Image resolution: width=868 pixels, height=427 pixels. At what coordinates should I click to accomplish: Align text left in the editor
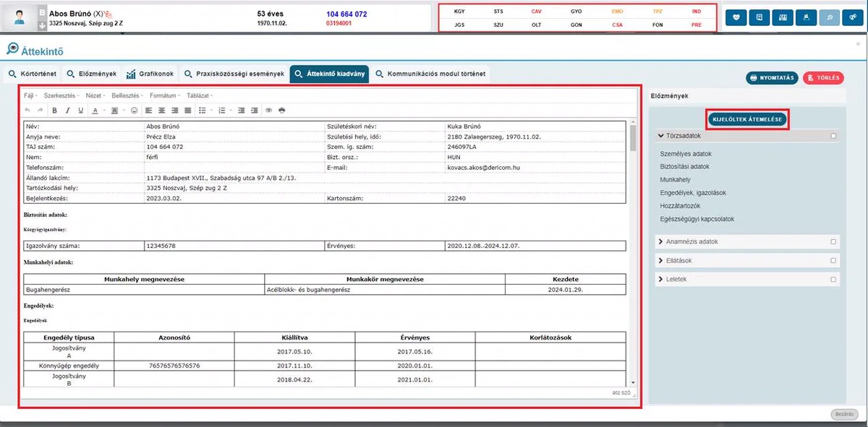tap(148, 111)
